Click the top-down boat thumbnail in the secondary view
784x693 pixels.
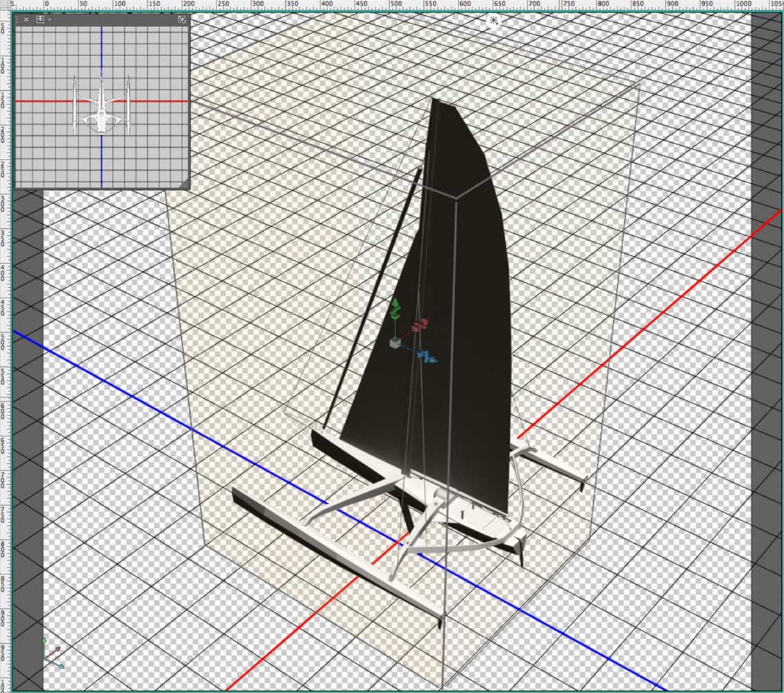pos(101,103)
